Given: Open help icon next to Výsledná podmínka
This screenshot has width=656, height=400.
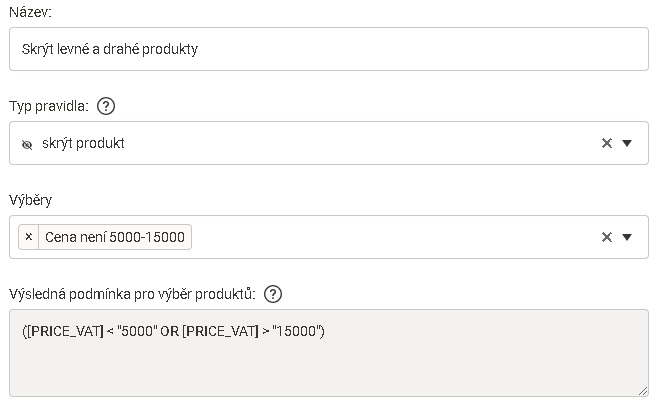Looking at the screenshot, I should (273, 294).
